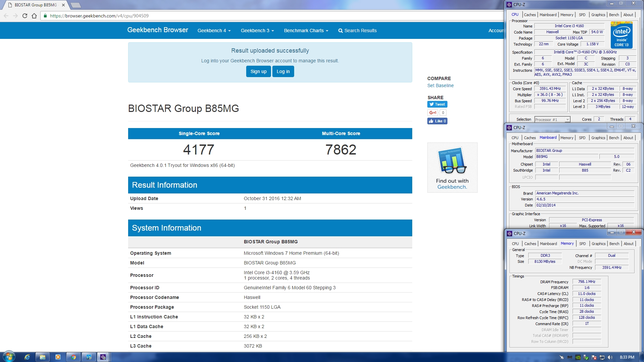Screen dimensions: 644x362
Task: Open the Bench tab in the top CPU-Z window
Action: (x=614, y=15)
